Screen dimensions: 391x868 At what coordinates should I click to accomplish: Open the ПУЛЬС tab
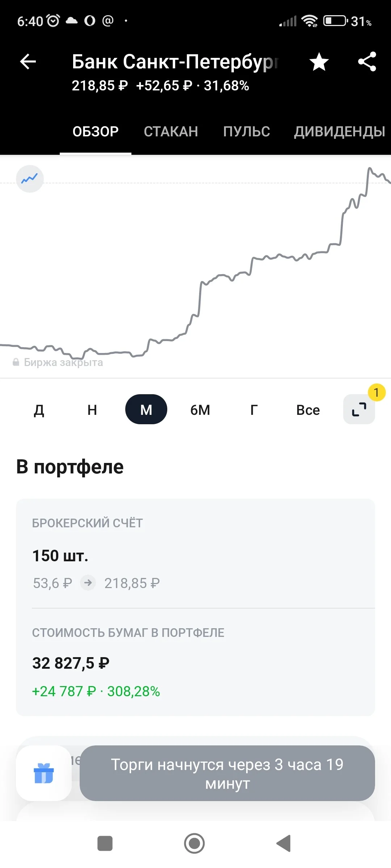(x=247, y=131)
